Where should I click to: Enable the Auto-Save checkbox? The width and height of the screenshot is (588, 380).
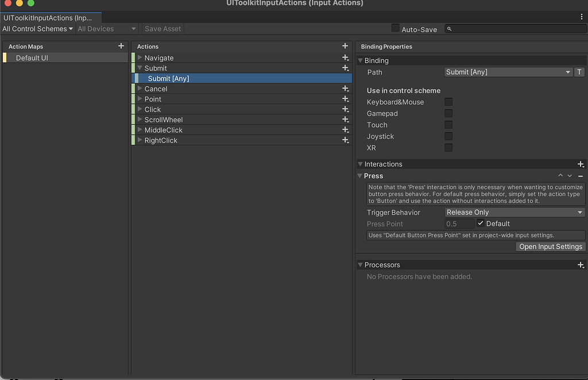click(x=395, y=28)
